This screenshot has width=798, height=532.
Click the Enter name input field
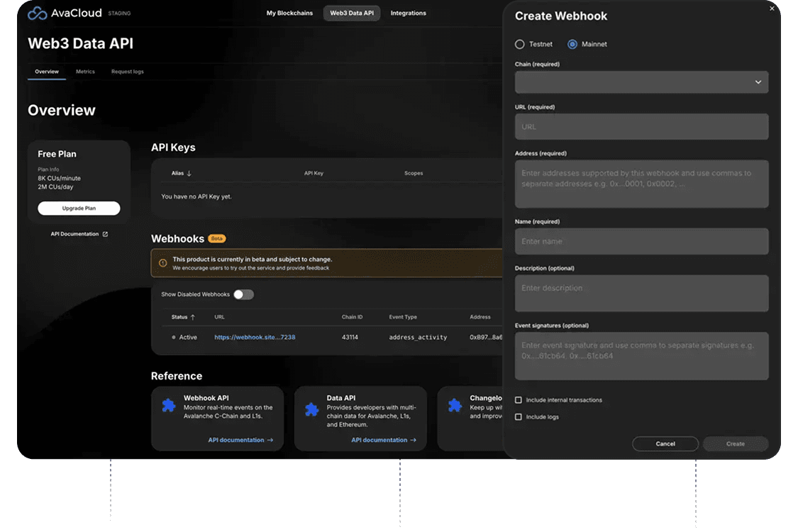coord(642,241)
